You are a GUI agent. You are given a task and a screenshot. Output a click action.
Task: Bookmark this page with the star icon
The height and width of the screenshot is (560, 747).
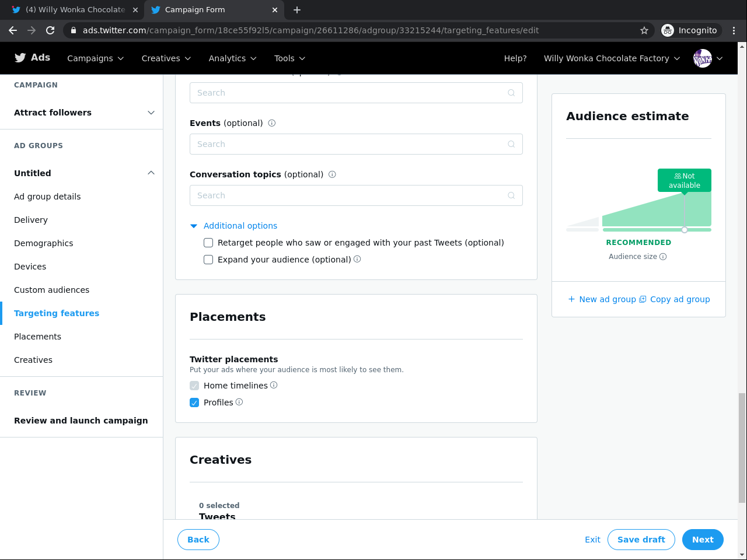coord(644,30)
